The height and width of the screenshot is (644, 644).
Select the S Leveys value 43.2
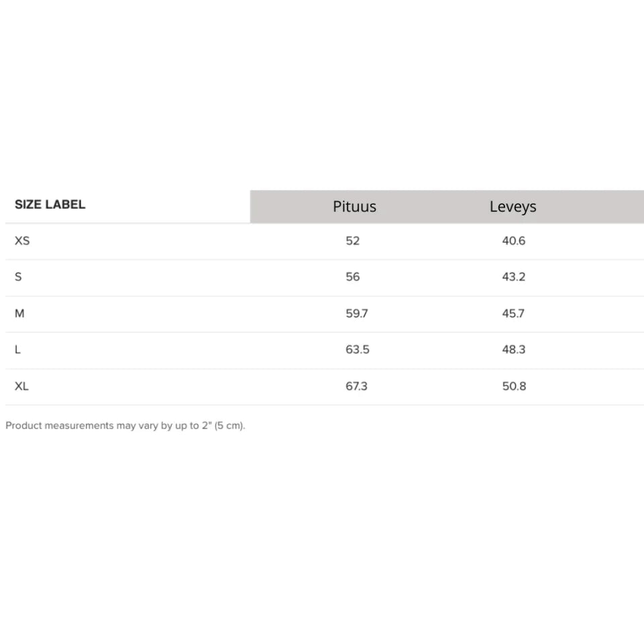[514, 277]
